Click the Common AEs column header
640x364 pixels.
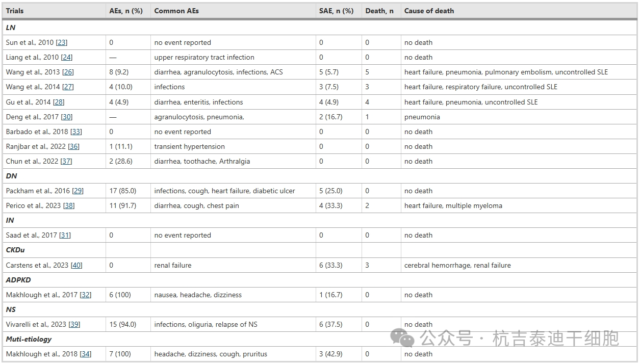(176, 11)
